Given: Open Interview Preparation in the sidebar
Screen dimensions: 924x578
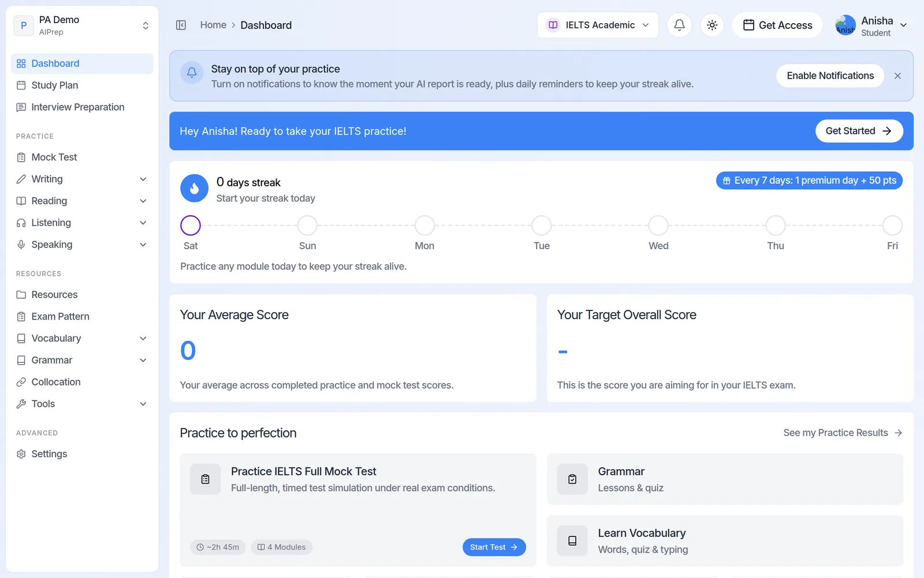Looking at the screenshot, I should click(82, 108).
